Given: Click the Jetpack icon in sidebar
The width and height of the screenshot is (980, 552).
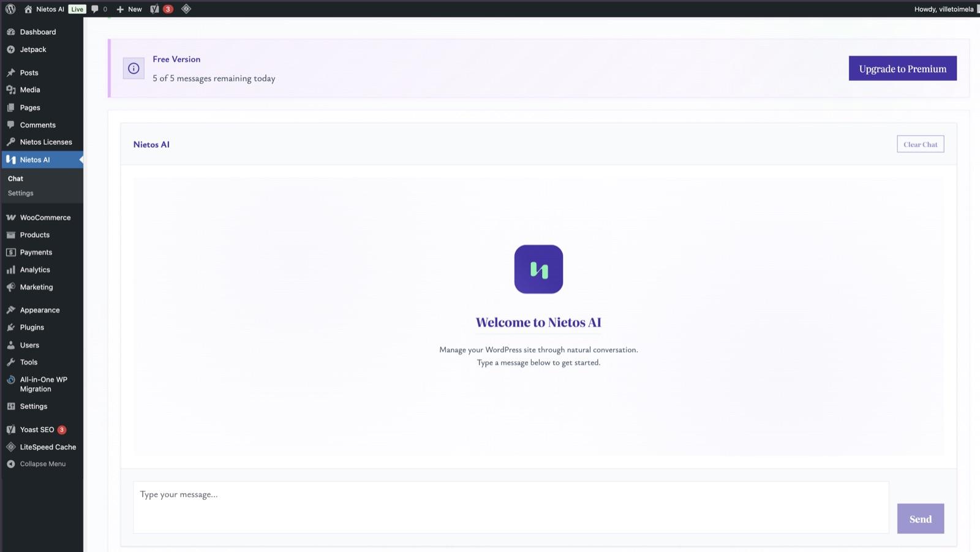Looking at the screenshot, I should pos(10,50).
